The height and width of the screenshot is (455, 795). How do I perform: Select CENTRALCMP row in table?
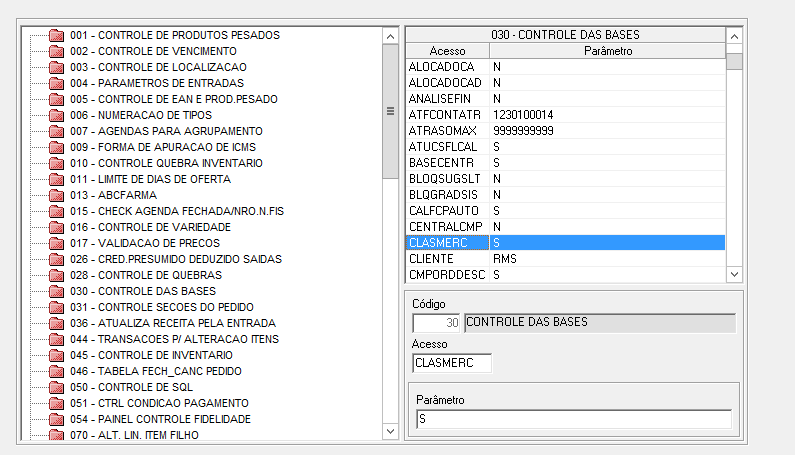coord(565,227)
